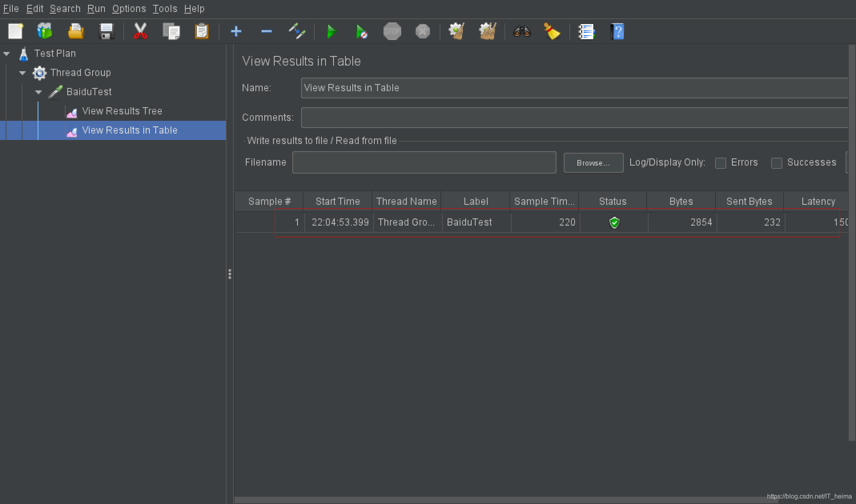Click the Filename input field
Screen dimensions: 856x504
pos(424,162)
